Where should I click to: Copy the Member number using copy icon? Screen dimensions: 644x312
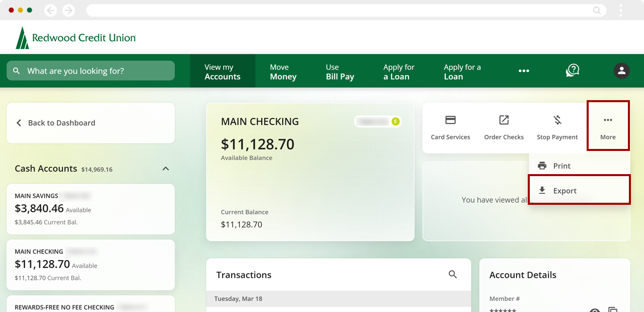point(612,310)
